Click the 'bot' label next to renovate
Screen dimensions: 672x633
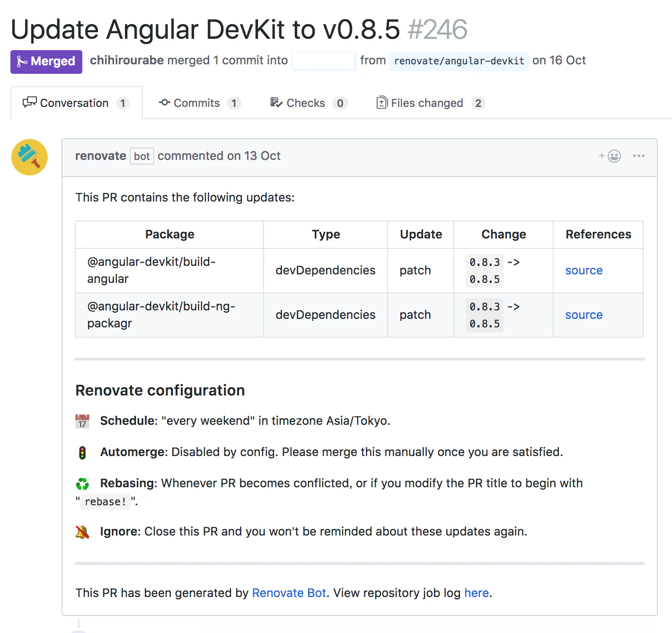point(142,157)
